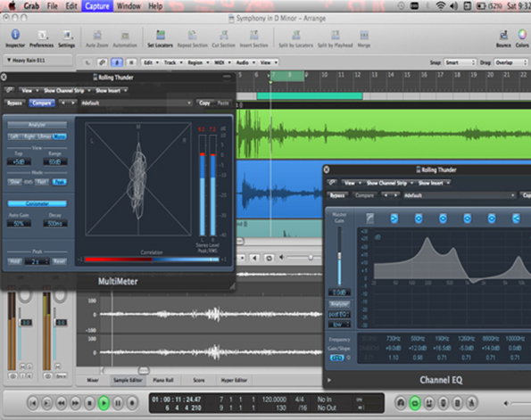
Task: Click the Rewind transport button
Action: click(x=62, y=403)
